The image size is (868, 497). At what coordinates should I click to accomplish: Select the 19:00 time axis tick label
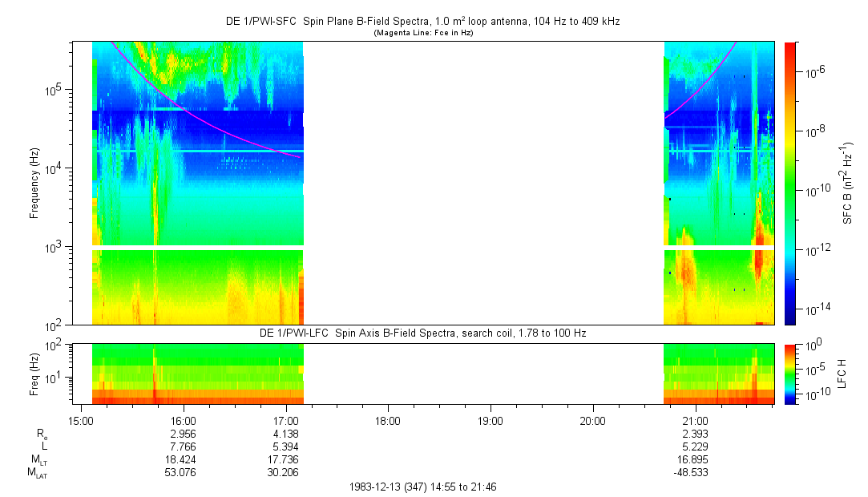pyautogui.click(x=491, y=420)
